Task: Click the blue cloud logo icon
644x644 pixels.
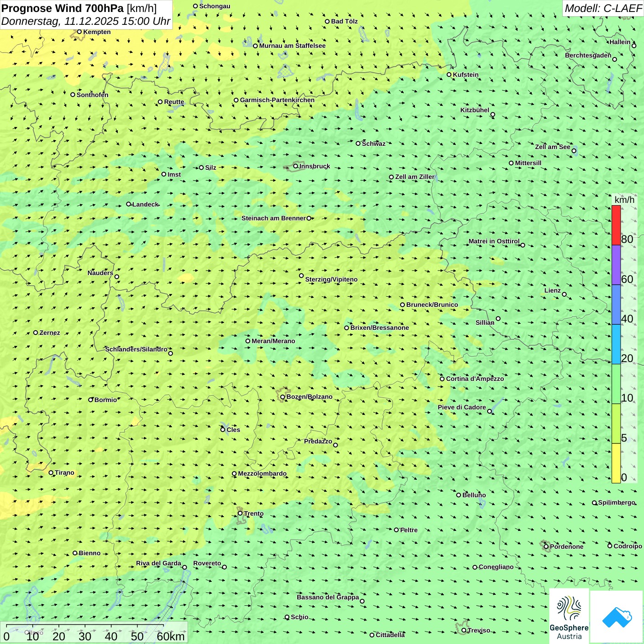Action: [617, 617]
